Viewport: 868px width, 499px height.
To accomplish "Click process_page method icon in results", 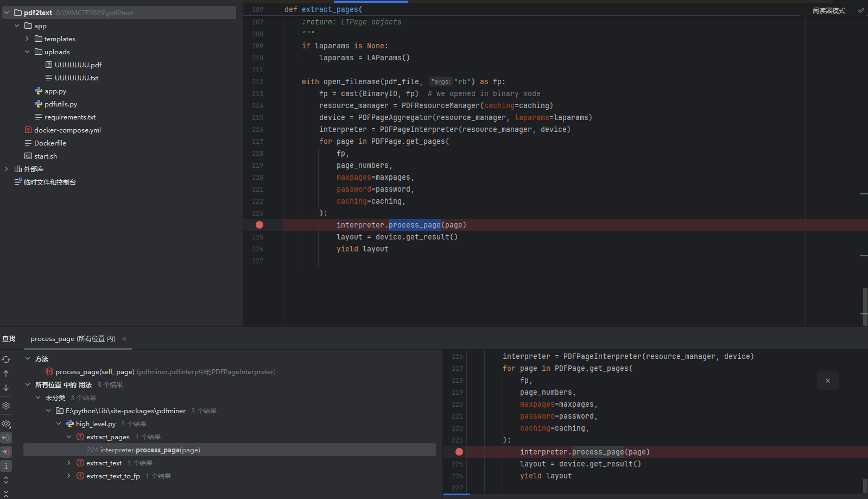I will click(49, 371).
